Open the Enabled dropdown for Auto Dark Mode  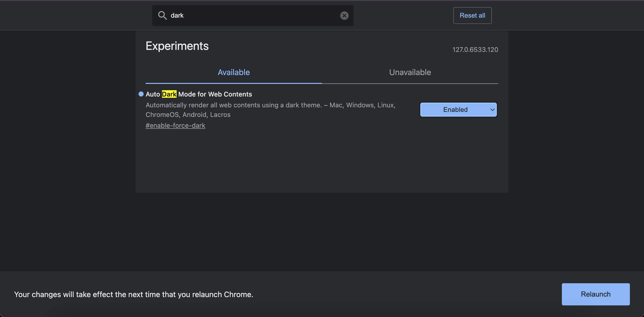click(458, 110)
